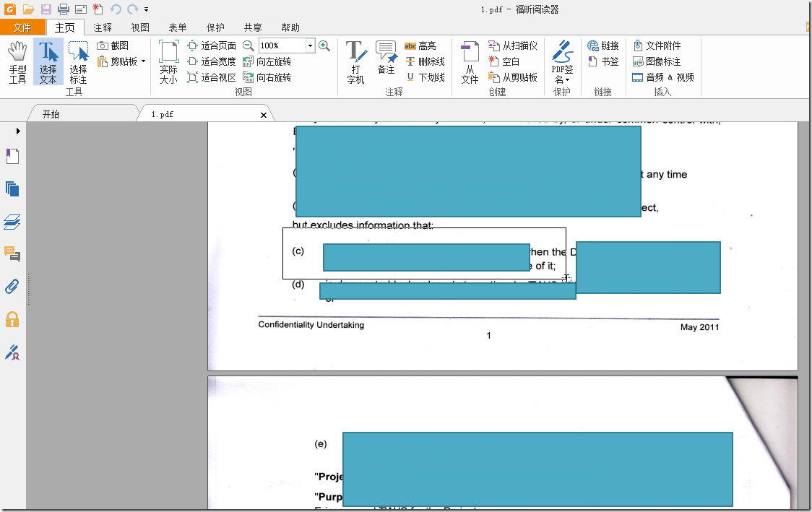The image size is (812, 512).
Task: Click the Open folder icon in quick toolbar
Action: (x=28, y=9)
